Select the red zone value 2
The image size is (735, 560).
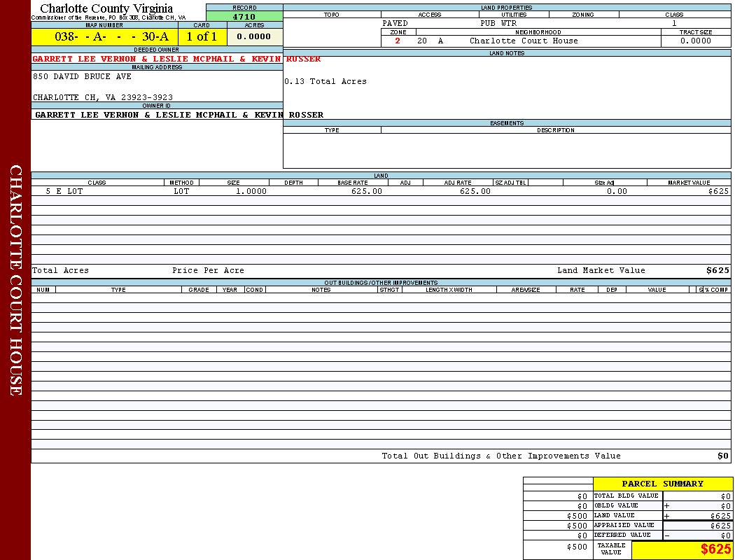click(398, 41)
